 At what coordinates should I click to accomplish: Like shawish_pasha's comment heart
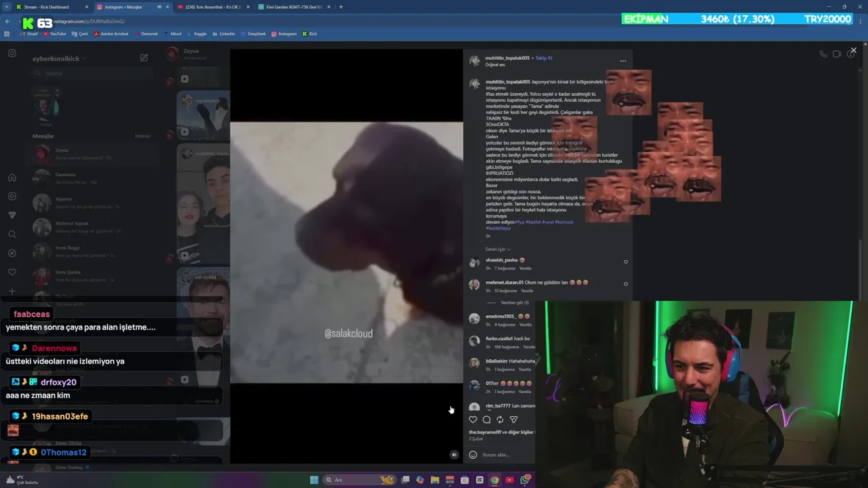(625, 262)
